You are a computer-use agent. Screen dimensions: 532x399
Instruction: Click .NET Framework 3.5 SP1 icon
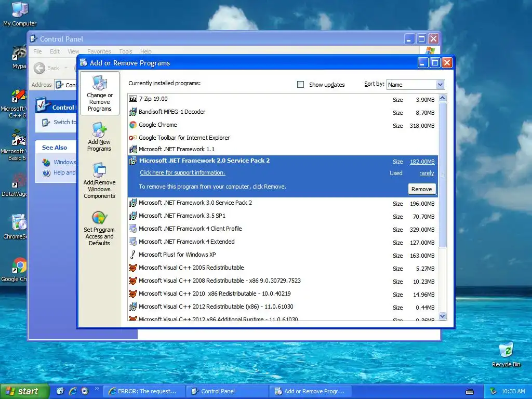point(133,216)
